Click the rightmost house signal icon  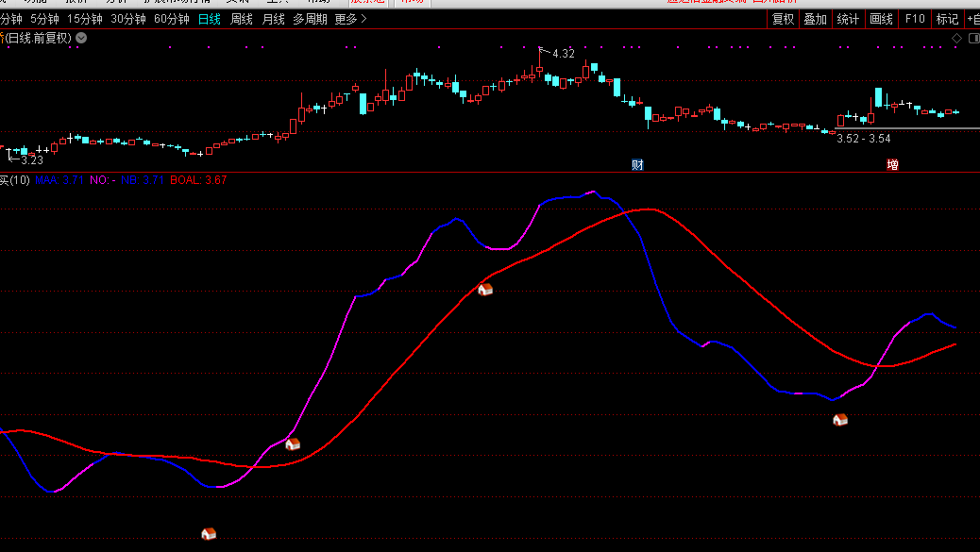point(840,420)
